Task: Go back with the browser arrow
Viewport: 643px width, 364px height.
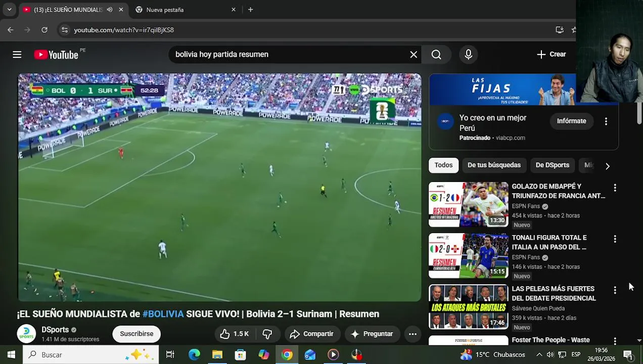Action: click(11, 30)
